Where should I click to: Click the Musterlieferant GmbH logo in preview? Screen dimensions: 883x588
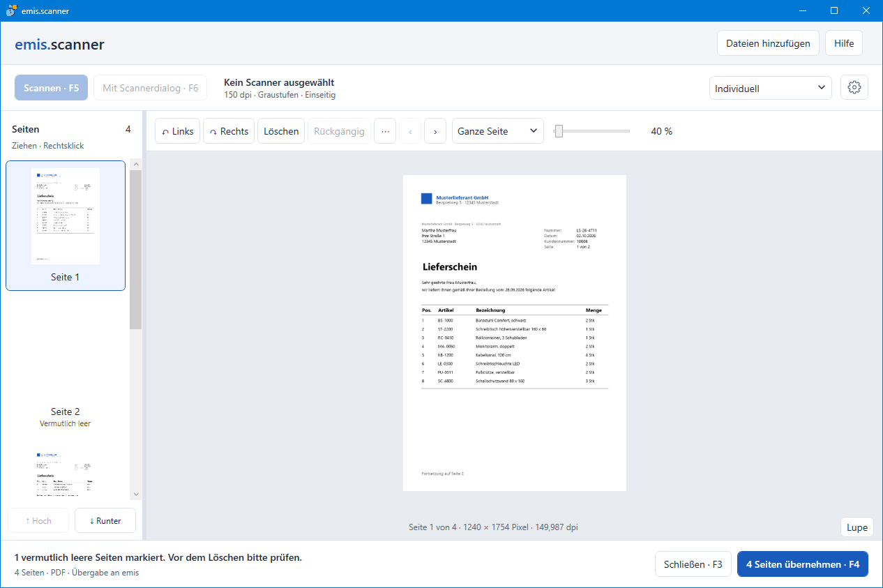[x=426, y=199]
